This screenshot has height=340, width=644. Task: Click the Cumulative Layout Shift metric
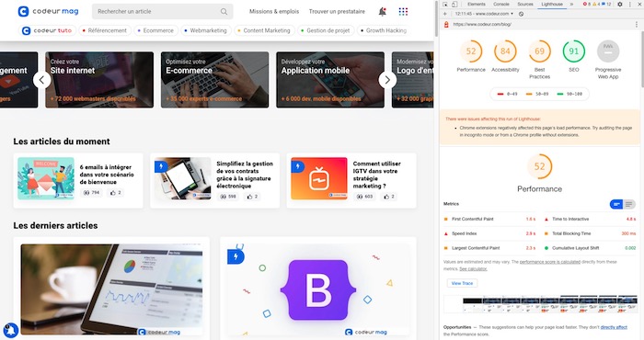(x=591, y=248)
